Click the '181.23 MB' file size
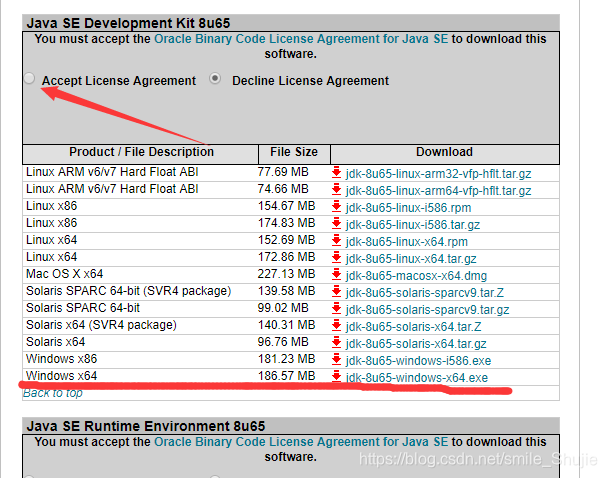The height and width of the screenshot is (478, 607). [x=286, y=359]
